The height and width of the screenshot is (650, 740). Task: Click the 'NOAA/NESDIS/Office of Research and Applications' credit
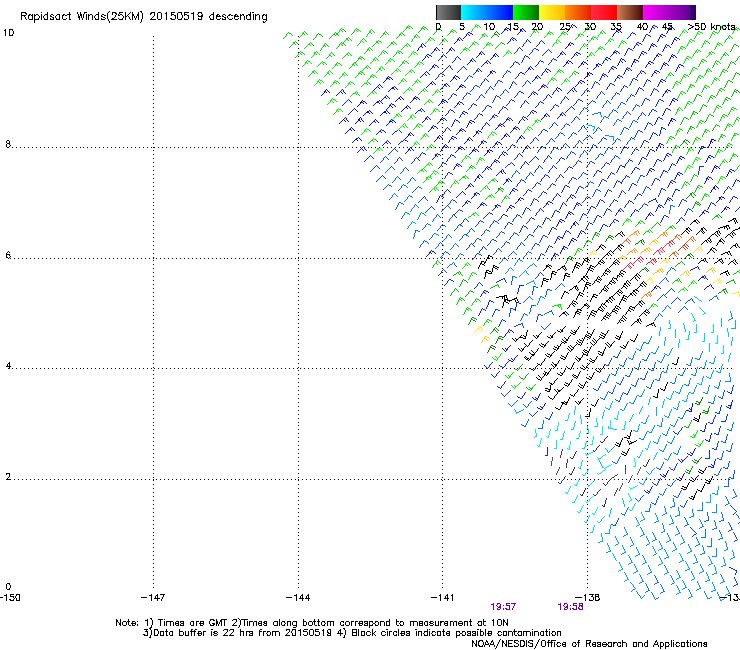pyautogui.click(x=589, y=644)
